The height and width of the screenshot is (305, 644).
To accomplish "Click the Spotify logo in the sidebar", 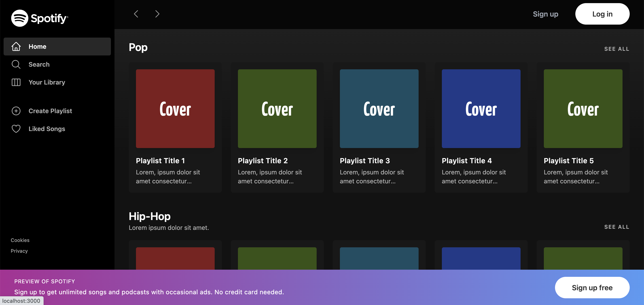I will 39,18.
